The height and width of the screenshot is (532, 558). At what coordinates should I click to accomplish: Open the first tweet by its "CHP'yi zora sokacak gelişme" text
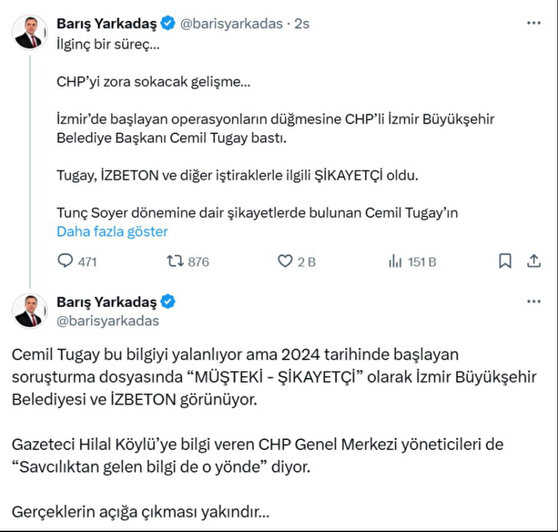click(153, 82)
